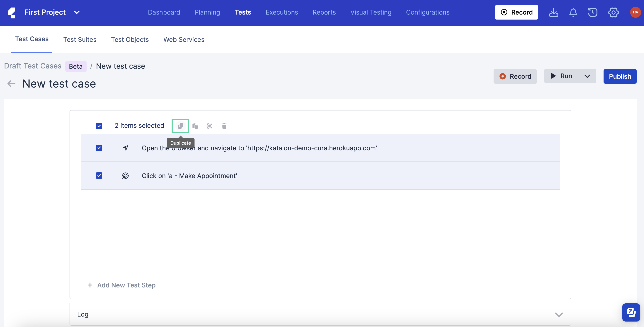Image resolution: width=644 pixels, height=327 pixels.
Task: Open the notifications bell
Action: [573, 12]
